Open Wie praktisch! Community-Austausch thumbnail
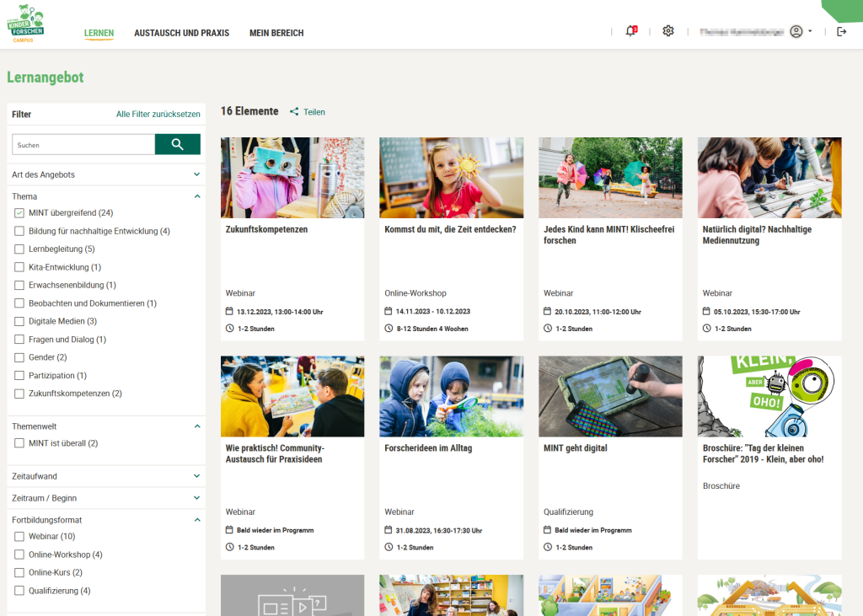Screen dimensions: 863x616 [292, 396]
